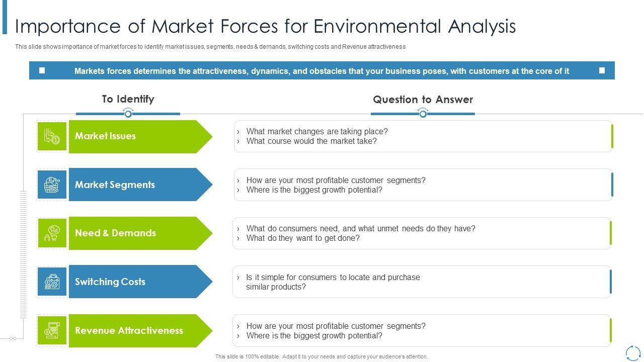The height and width of the screenshot is (362, 644).
Task: Click the circle marker under To Identify
Action: pyautogui.click(x=128, y=114)
